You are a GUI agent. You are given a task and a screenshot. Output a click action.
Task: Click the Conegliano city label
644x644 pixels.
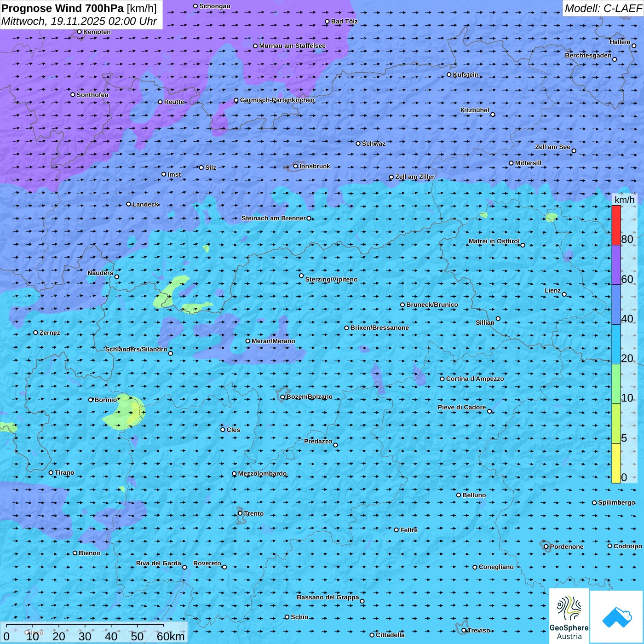coord(496,567)
